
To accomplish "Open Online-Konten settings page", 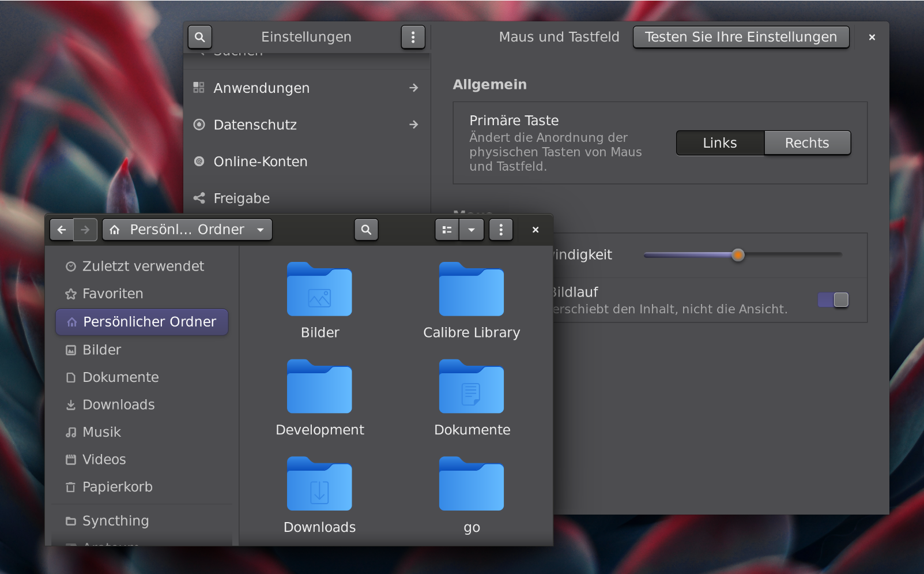I will (x=307, y=162).
